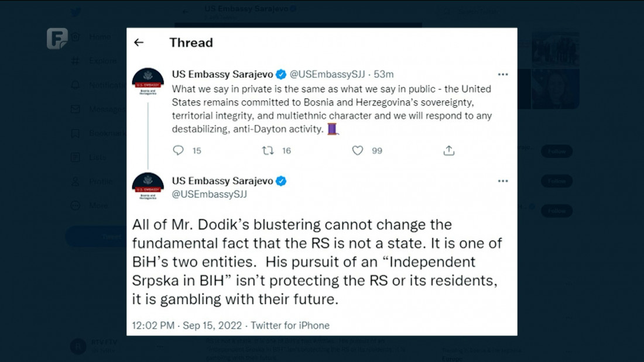Like the tweet with 99 likes

click(358, 151)
